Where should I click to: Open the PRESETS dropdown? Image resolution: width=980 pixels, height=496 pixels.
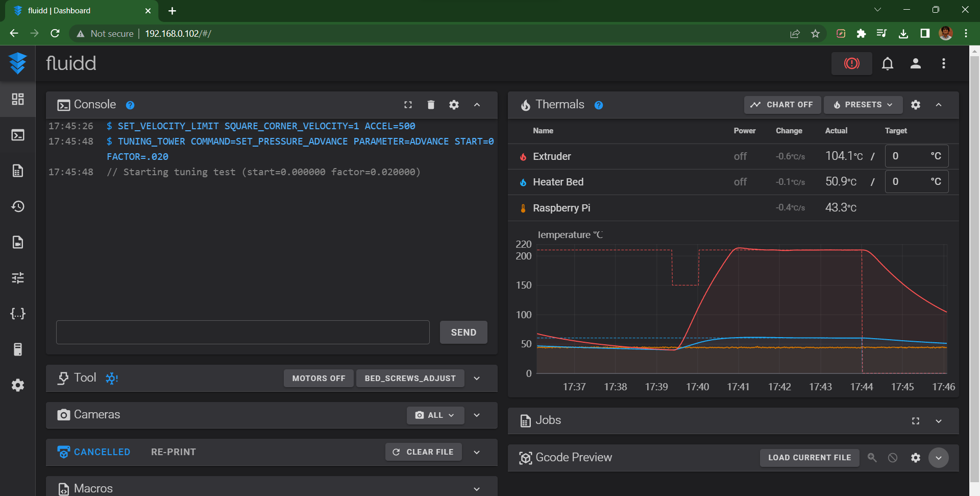click(863, 105)
